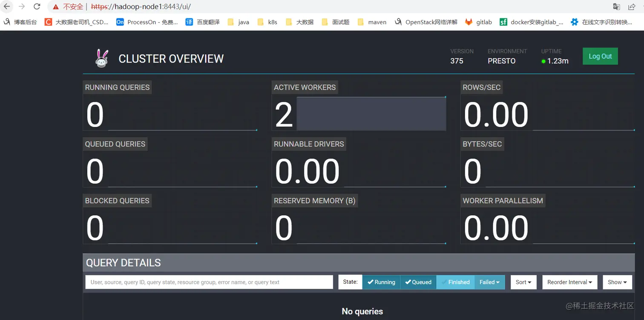Click the CLUSTER OVERVIEW title

click(171, 59)
